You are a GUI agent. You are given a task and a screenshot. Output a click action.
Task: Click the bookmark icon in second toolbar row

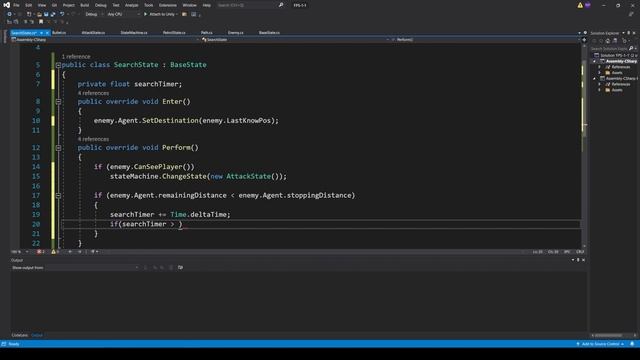[41, 22]
